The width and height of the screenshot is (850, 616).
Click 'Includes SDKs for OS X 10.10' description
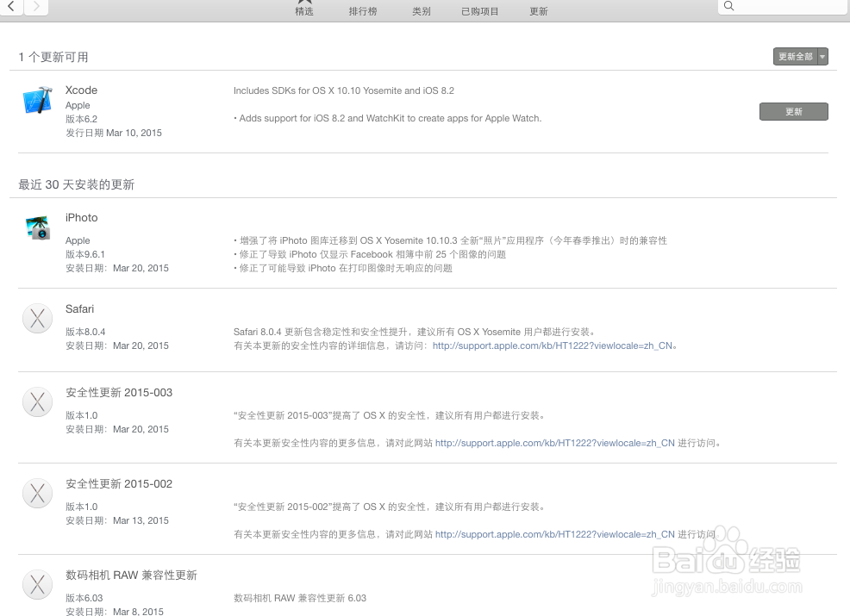click(344, 90)
